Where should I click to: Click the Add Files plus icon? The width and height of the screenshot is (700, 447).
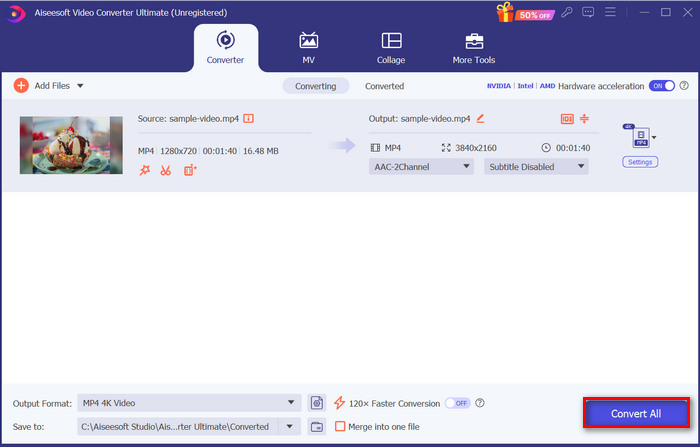pyautogui.click(x=21, y=85)
